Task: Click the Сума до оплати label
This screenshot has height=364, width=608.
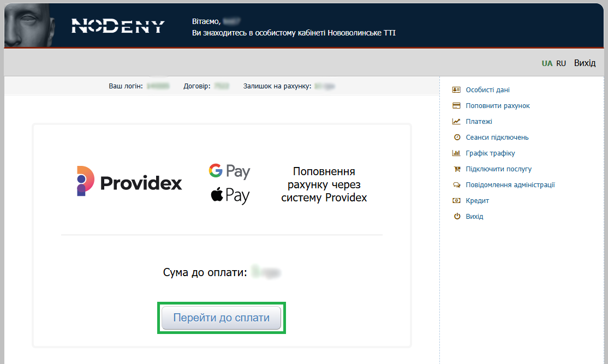Action: click(205, 272)
